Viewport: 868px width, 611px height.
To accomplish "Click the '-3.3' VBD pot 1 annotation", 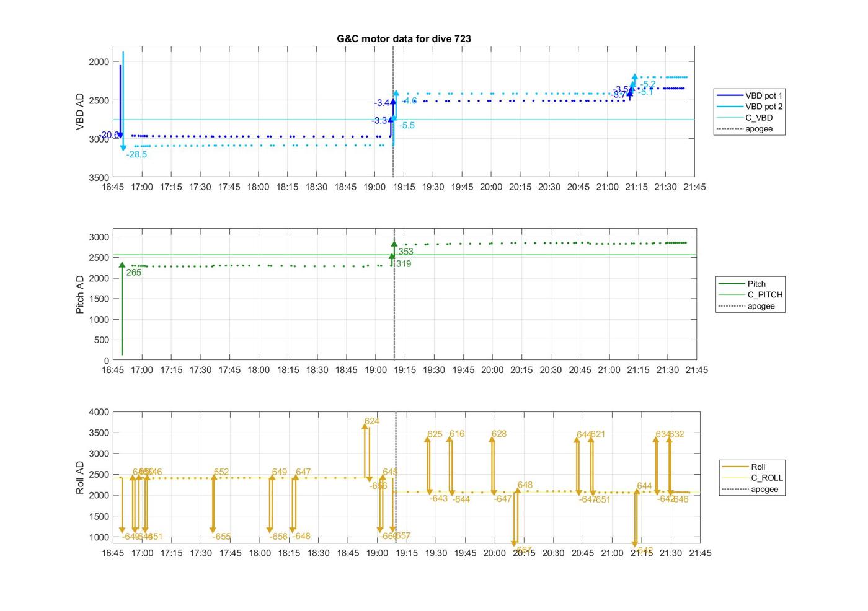I will point(379,121).
